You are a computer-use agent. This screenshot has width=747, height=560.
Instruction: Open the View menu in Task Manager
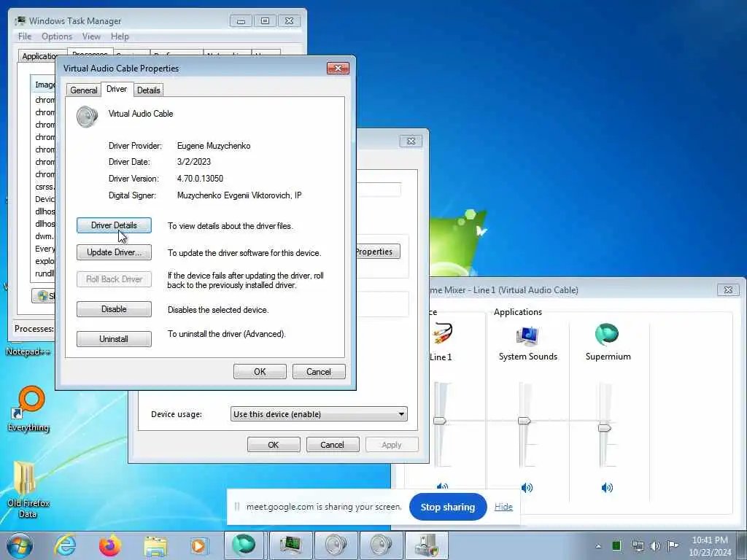point(91,36)
